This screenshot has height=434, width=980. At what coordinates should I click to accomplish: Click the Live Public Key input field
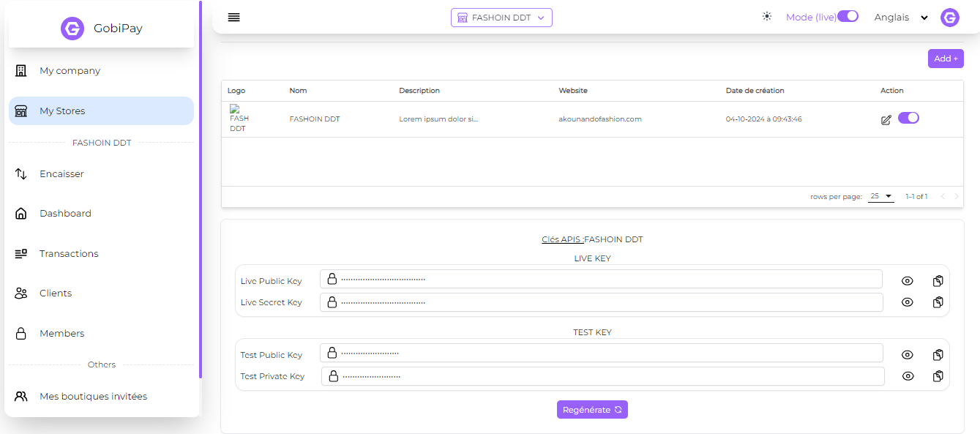tap(601, 279)
